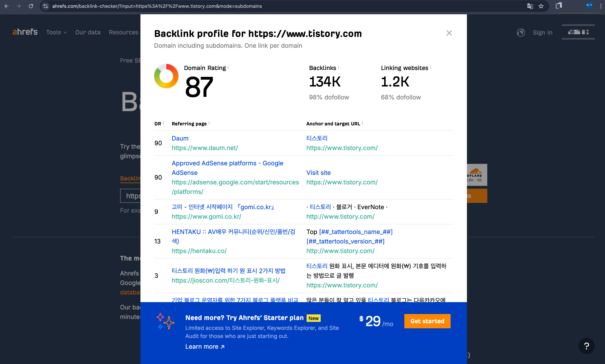605x364 pixels.
Task: Click the Domain Rating donut chart
Action: coord(166,76)
